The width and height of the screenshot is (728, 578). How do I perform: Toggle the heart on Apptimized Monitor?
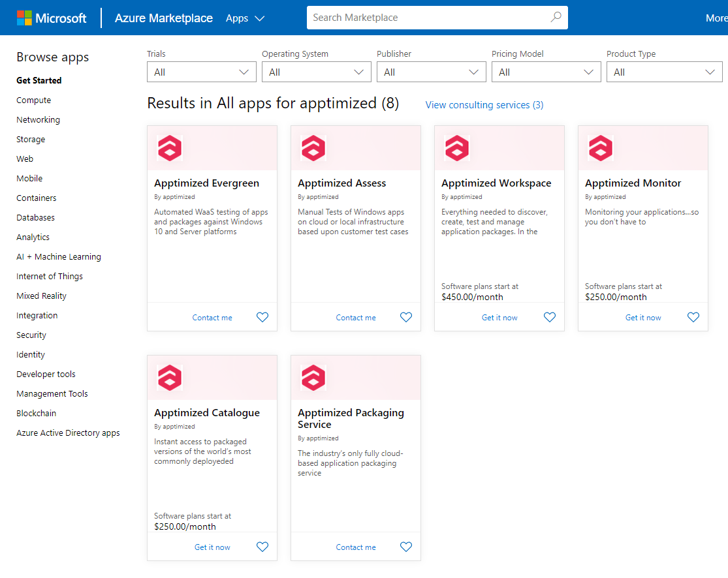tap(693, 317)
